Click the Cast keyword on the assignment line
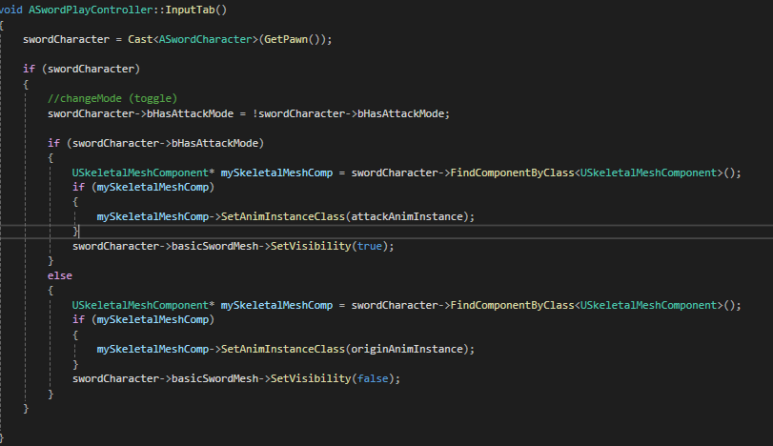This screenshot has width=773, height=446. [140, 39]
